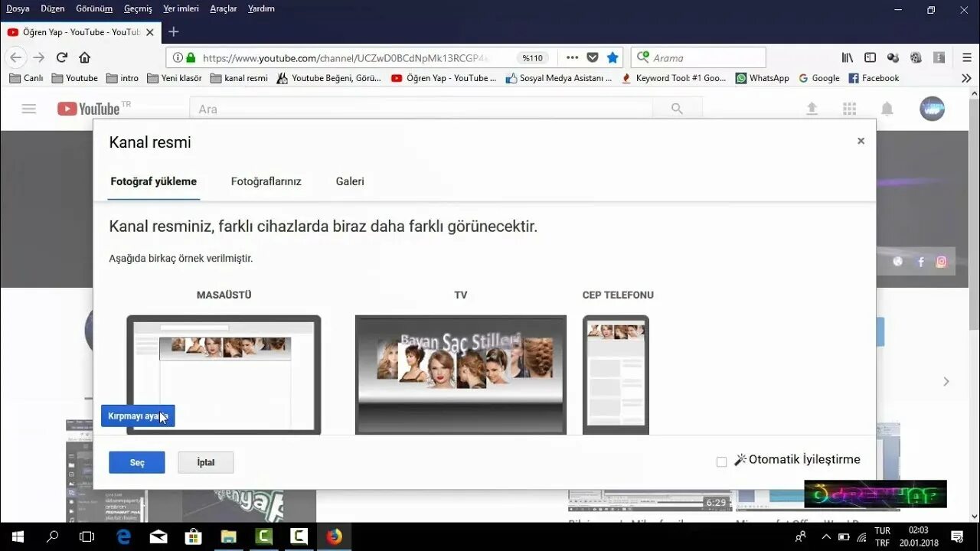Switch to the Galeri tab
This screenshot has width=980, height=551.
(x=350, y=181)
